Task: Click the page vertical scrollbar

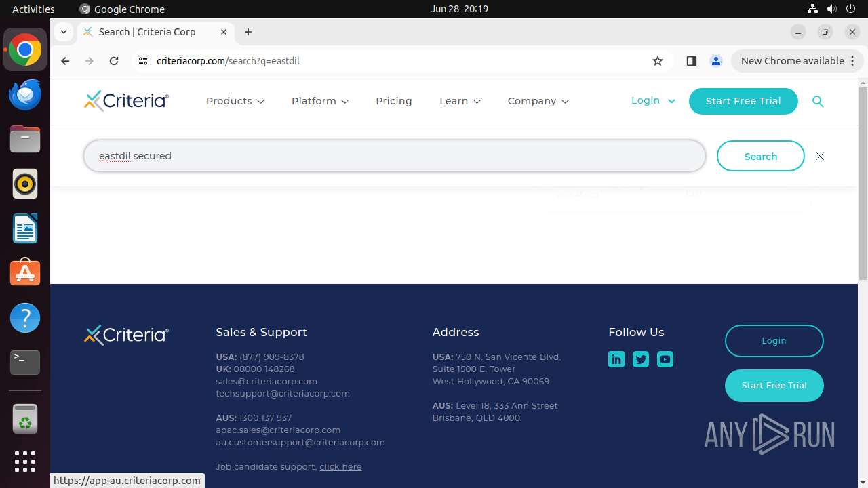Action: pyautogui.click(x=863, y=183)
